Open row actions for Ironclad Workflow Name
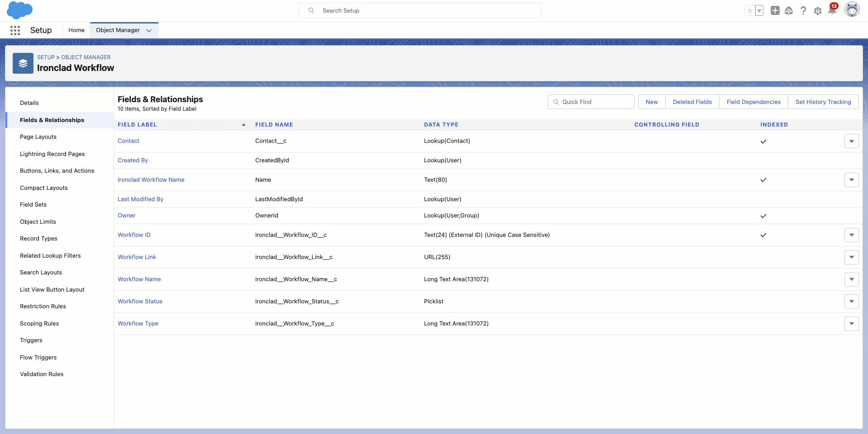 pos(852,180)
